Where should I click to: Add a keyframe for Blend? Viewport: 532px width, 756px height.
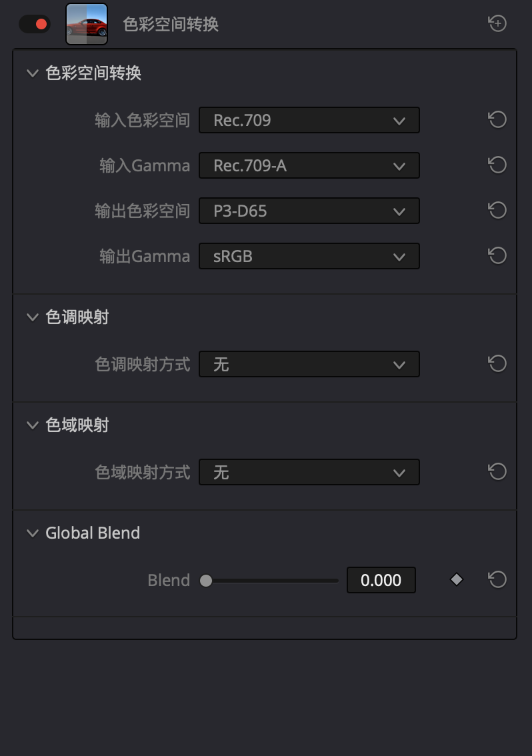[x=457, y=580]
